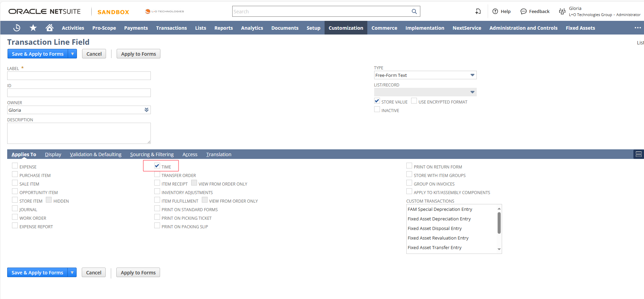Open the Help question mark icon
This screenshot has height=299, width=644.
(495, 12)
